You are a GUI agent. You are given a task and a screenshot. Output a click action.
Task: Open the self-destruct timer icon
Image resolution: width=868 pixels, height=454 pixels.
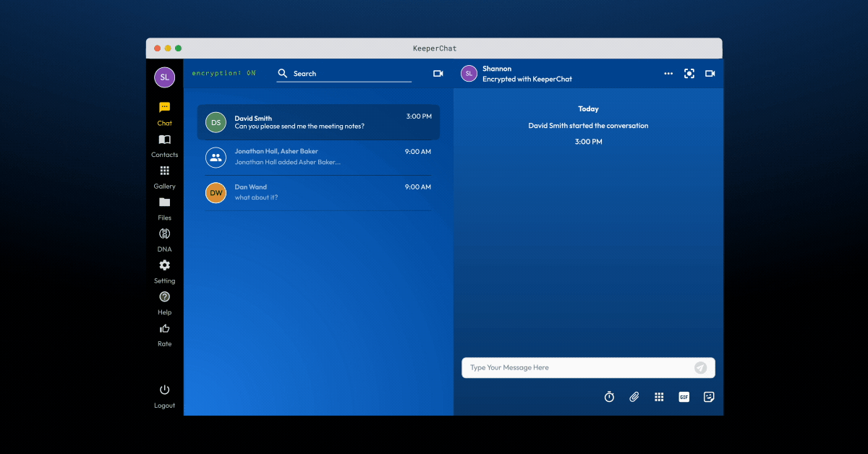point(609,397)
